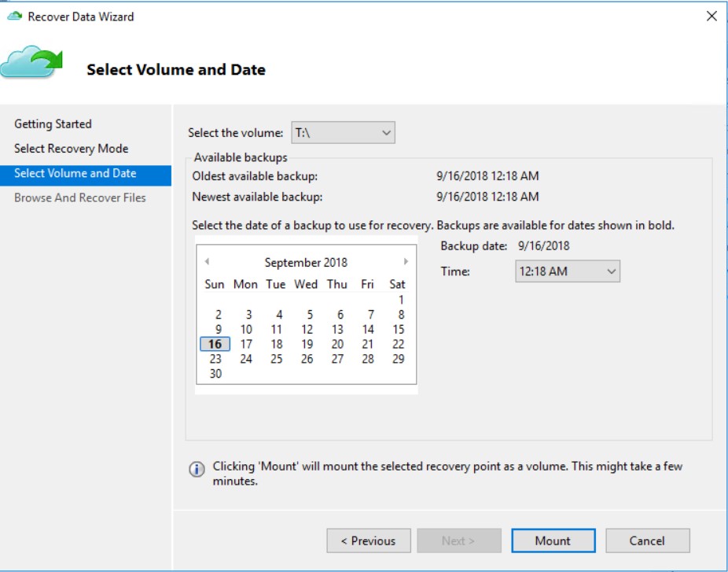728x572 pixels.
Task: Click the large cloud arrow header icon
Action: pyautogui.click(x=31, y=61)
